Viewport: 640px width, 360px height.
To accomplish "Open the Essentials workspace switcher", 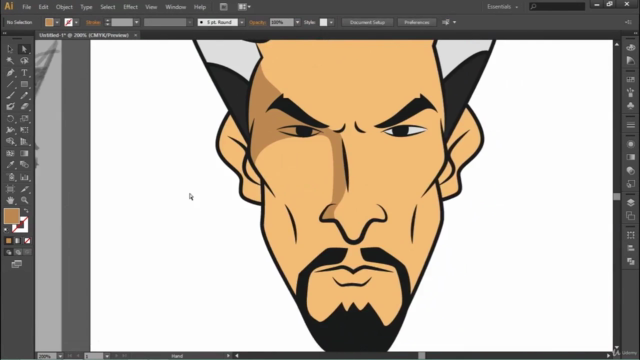I will 502,7.
